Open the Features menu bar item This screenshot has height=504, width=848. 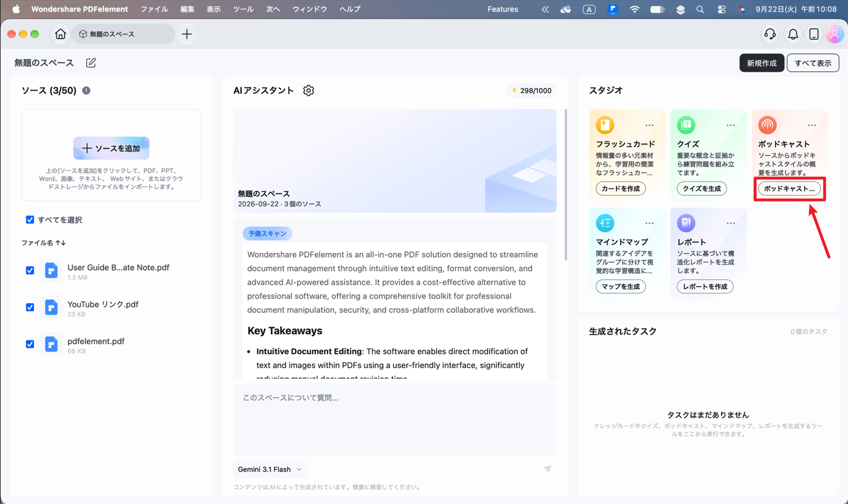pos(503,9)
